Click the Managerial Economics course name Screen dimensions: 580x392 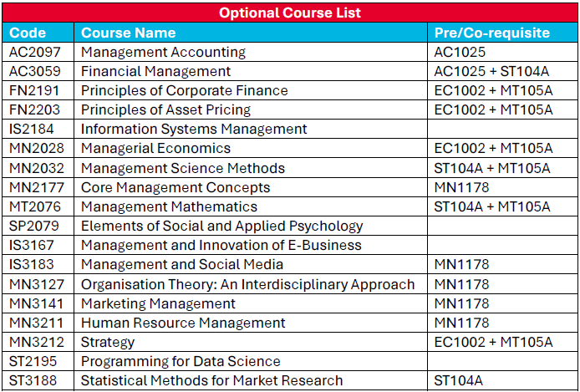pyautogui.click(x=155, y=148)
